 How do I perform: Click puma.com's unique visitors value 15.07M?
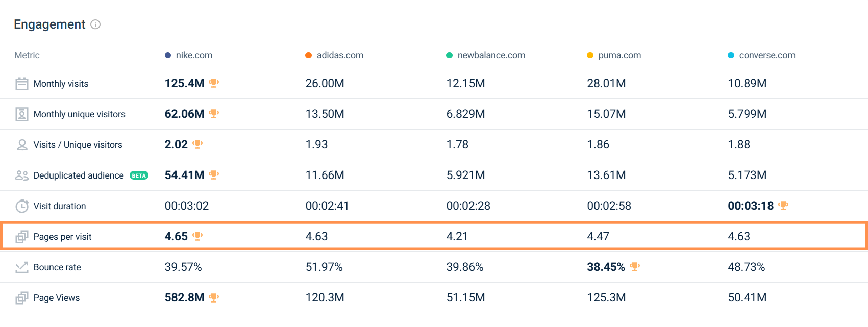[606, 114]
